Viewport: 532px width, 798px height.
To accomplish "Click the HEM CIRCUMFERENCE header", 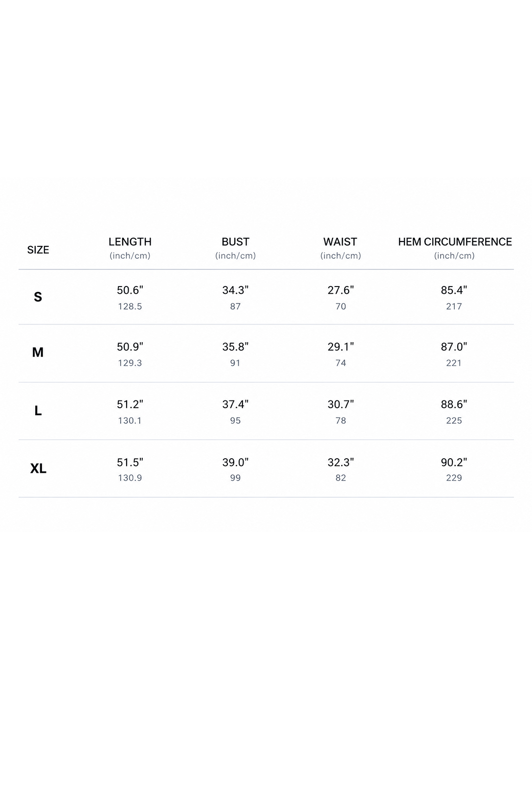I will tap(455, 242).
